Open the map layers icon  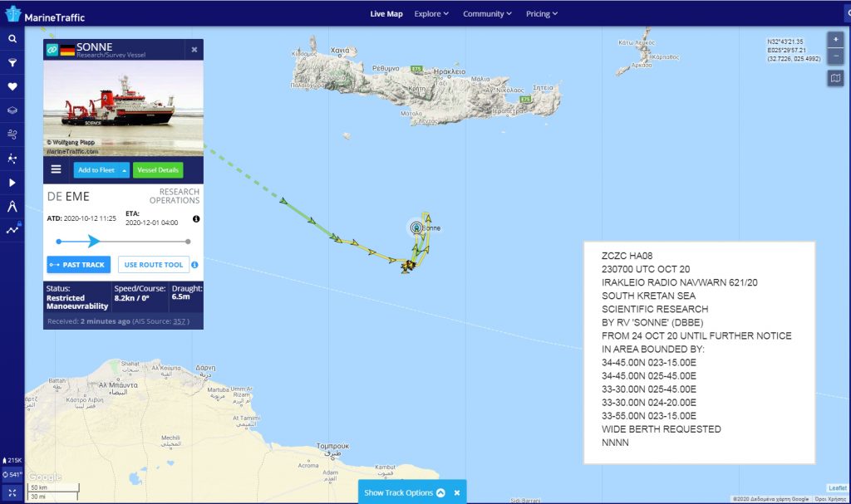coord(12,110)
